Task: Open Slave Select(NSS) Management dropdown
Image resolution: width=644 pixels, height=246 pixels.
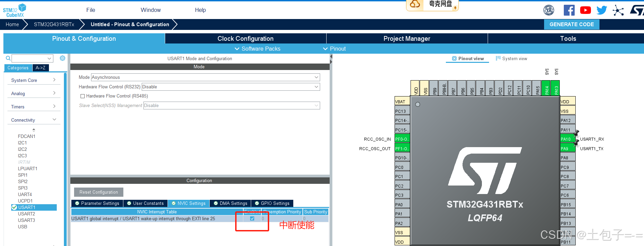Action: tap(231, 106)
